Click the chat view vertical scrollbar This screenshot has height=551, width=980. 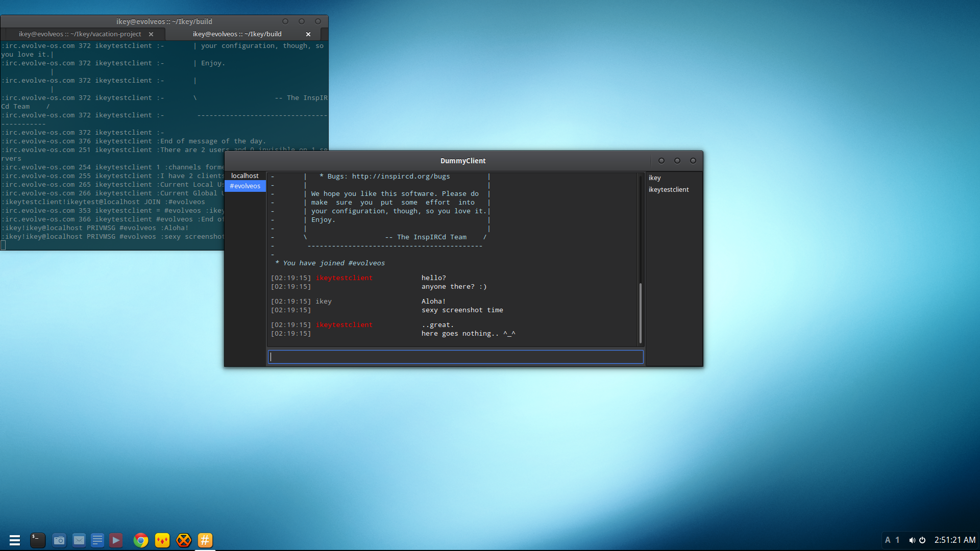click(x=640, y=313)
